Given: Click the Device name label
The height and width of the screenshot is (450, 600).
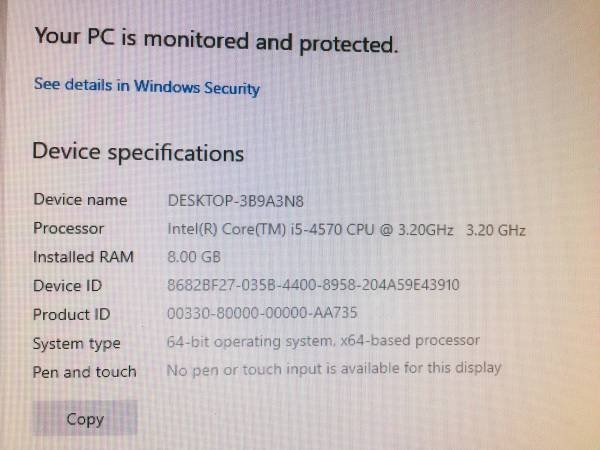Looking at the screenshot, I should click(x=80, y=200).
